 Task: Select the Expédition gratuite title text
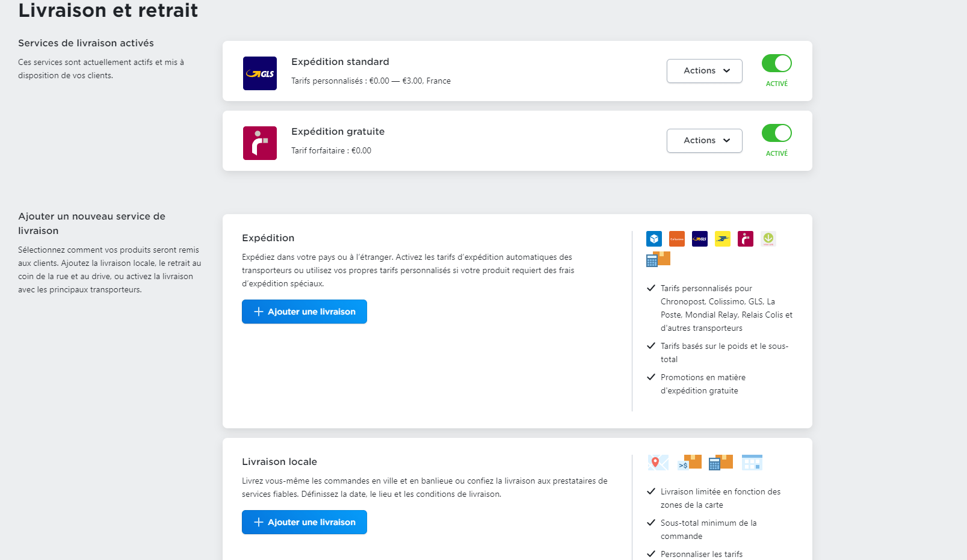338,132
